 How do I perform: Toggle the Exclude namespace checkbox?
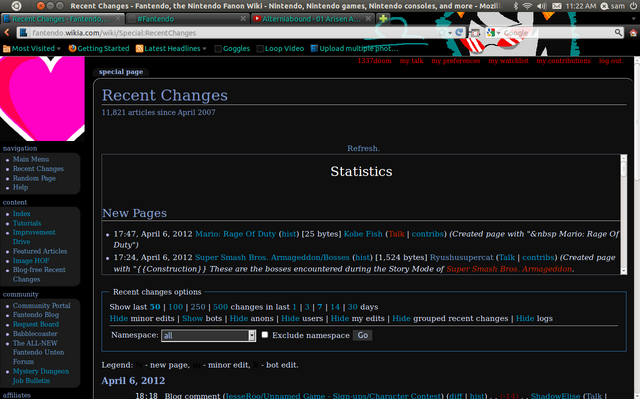tap(264, 335)
